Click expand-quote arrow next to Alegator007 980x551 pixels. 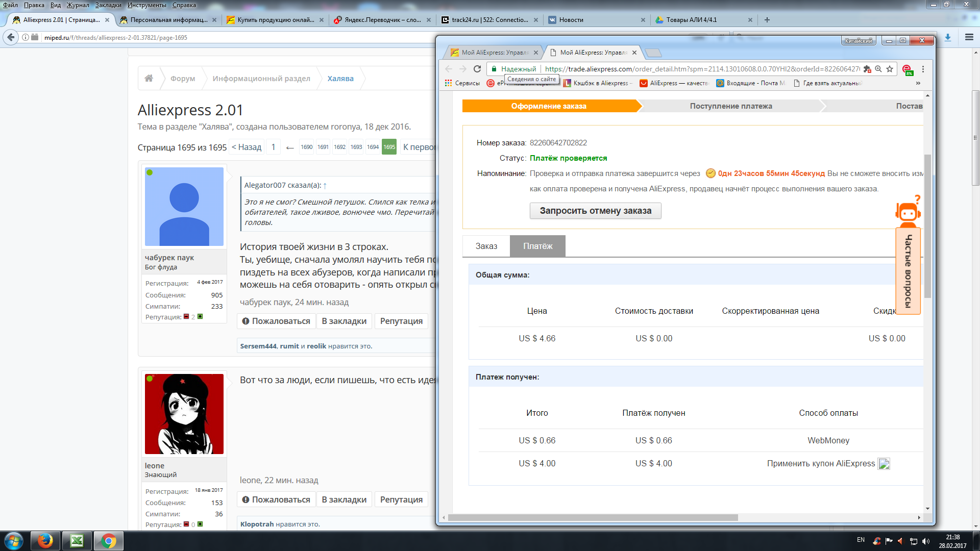[325, 186]
